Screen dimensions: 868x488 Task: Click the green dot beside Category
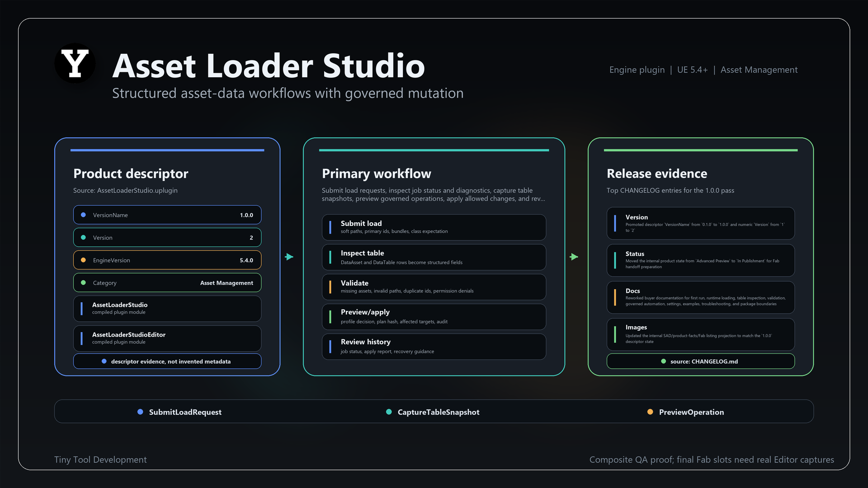tap(83, 283)
